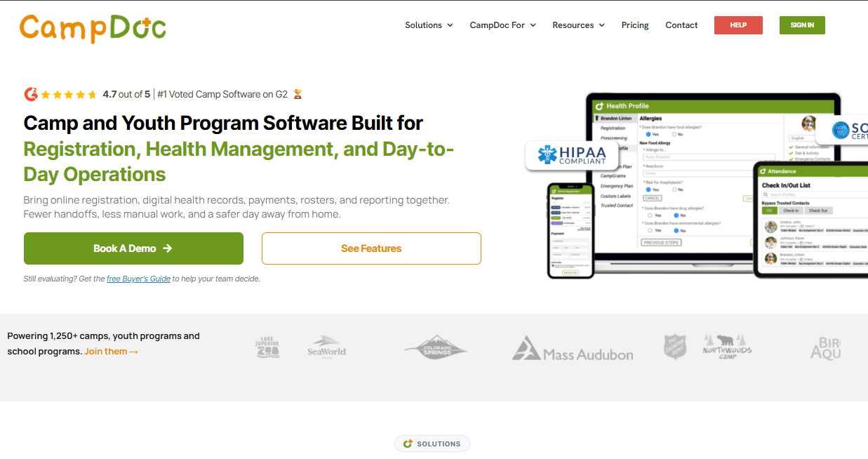Click the camper photo in the Health Profile mockup

tap(810, 124)
